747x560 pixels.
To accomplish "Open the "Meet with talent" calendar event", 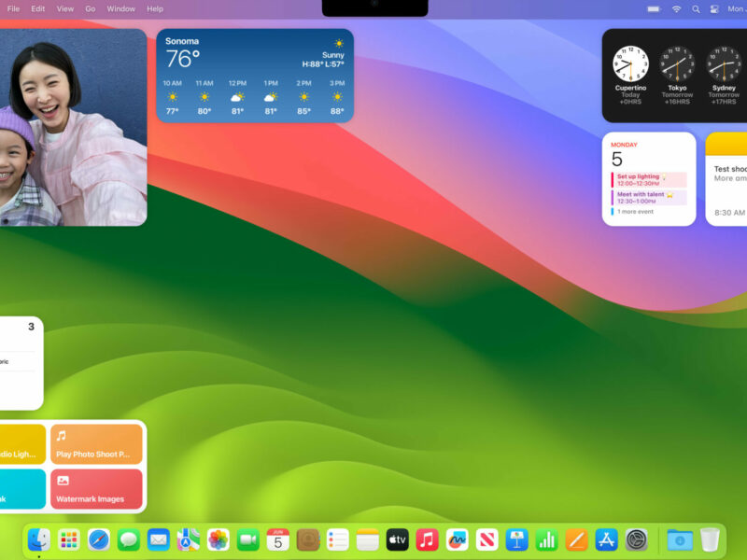I will (x=649, y=198).
